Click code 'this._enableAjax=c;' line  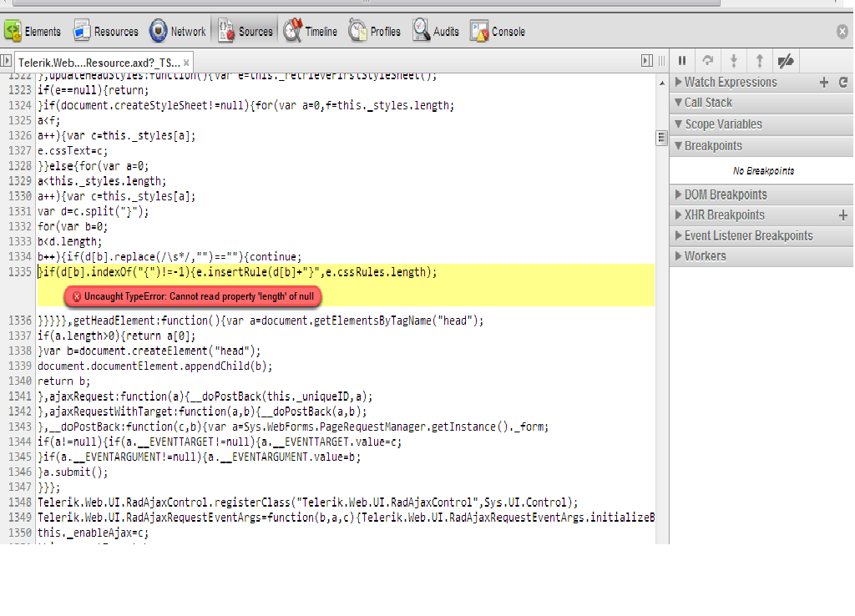93,533
